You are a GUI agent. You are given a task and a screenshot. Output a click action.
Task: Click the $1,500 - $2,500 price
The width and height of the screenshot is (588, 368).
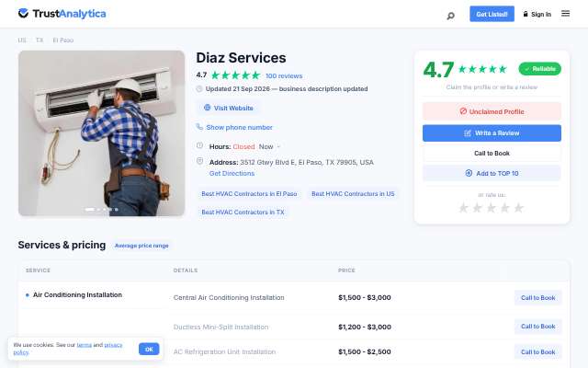click(365, 351)
